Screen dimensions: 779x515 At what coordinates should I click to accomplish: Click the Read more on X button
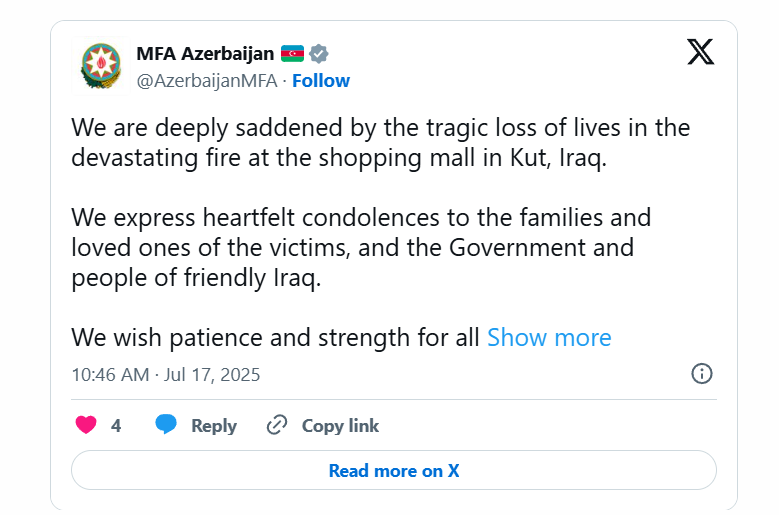click(x=393, y=470)
